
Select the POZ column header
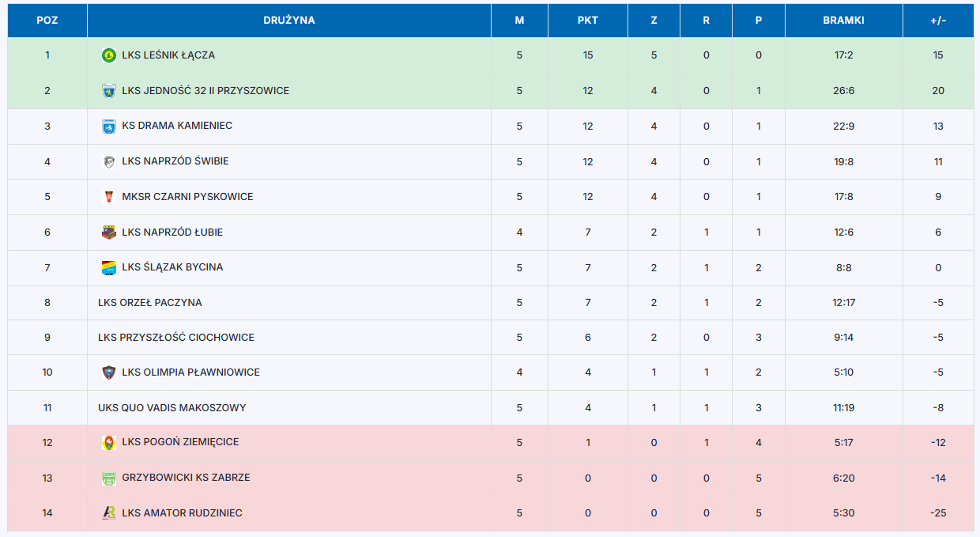pyautogui.click(x=47, y=21)
